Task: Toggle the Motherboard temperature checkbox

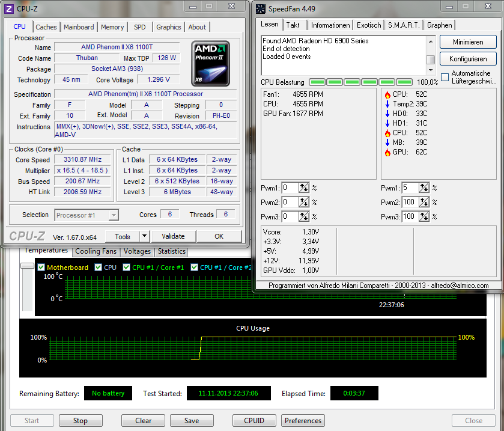Action: 41,267
